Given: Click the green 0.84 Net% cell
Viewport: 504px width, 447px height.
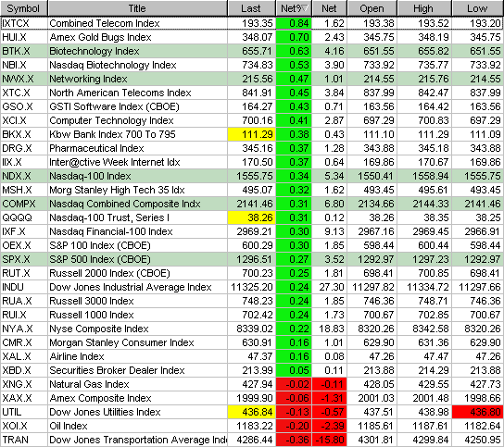Looking at the screenshot, I should point(294,23).
